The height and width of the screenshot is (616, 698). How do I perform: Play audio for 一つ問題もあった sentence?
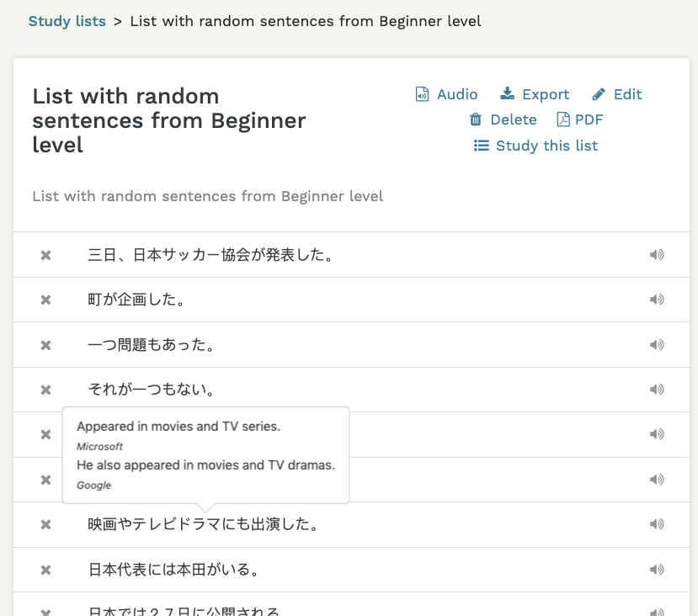657,344
